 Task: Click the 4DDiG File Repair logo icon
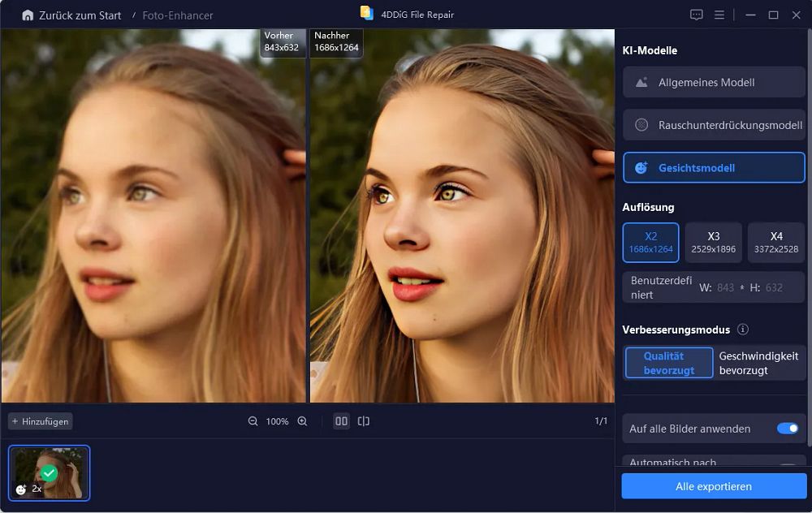click(367, 13)
